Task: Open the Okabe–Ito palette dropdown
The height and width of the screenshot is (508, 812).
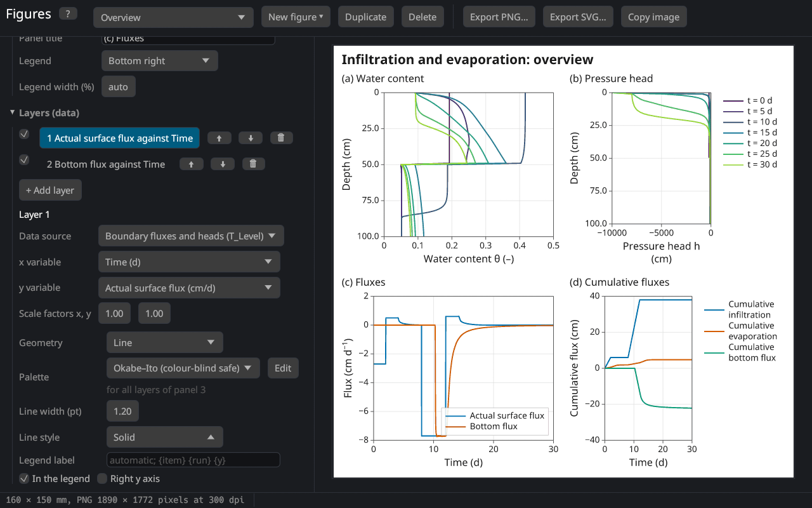Action: pyautogui.click(x=183, y=368)
